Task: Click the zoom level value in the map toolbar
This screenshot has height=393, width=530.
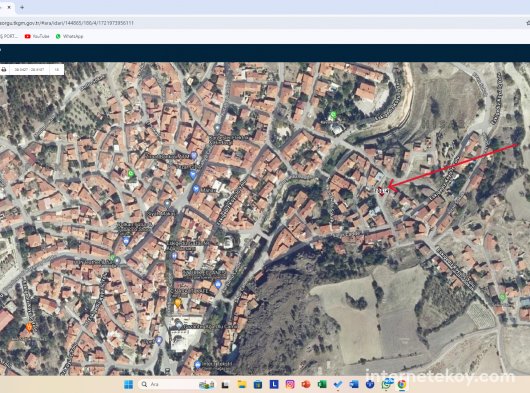Action: click(x=57, y=70)
